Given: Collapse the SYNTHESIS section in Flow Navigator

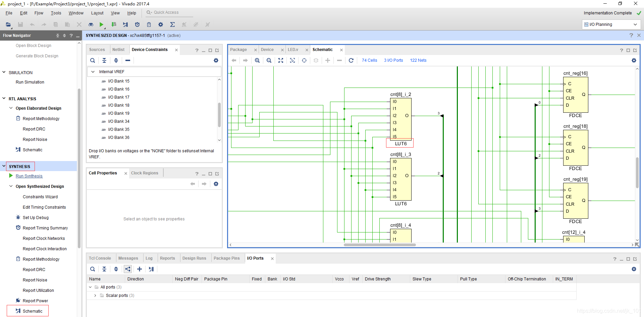Looking at the screenshot, I should click(4, 166).
